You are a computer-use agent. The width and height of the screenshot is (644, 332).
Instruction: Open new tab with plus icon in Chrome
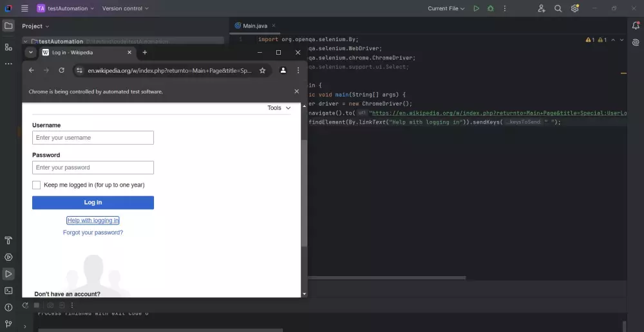(x=144, y=53)
